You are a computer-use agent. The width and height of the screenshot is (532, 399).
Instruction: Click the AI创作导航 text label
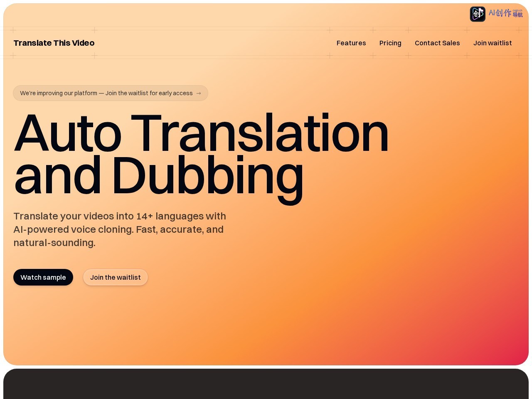click(x=505, y=13)
